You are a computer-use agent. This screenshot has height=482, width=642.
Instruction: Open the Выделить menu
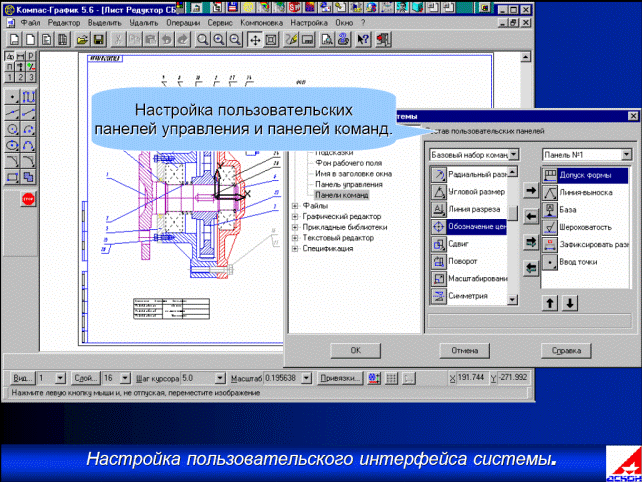(x=105, y=23)
